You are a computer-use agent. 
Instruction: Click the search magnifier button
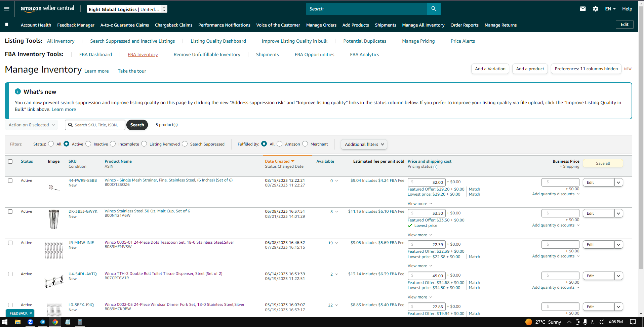434,9
